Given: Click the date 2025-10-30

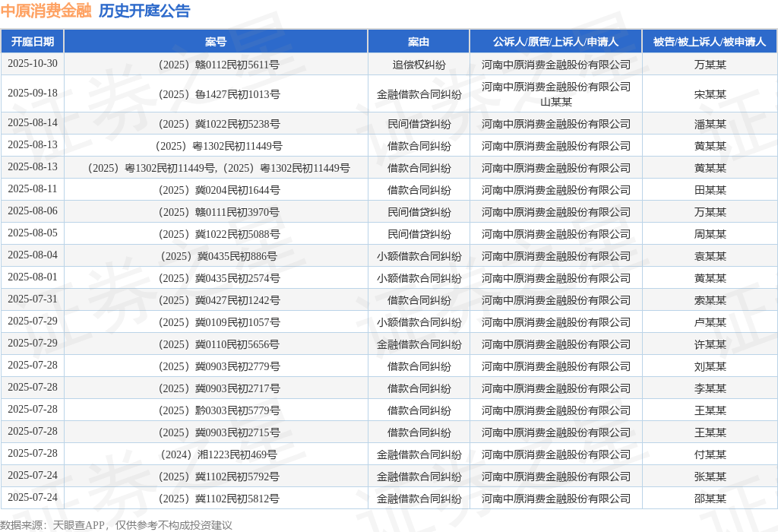Looking at the screenshot, I should (32, 64).
